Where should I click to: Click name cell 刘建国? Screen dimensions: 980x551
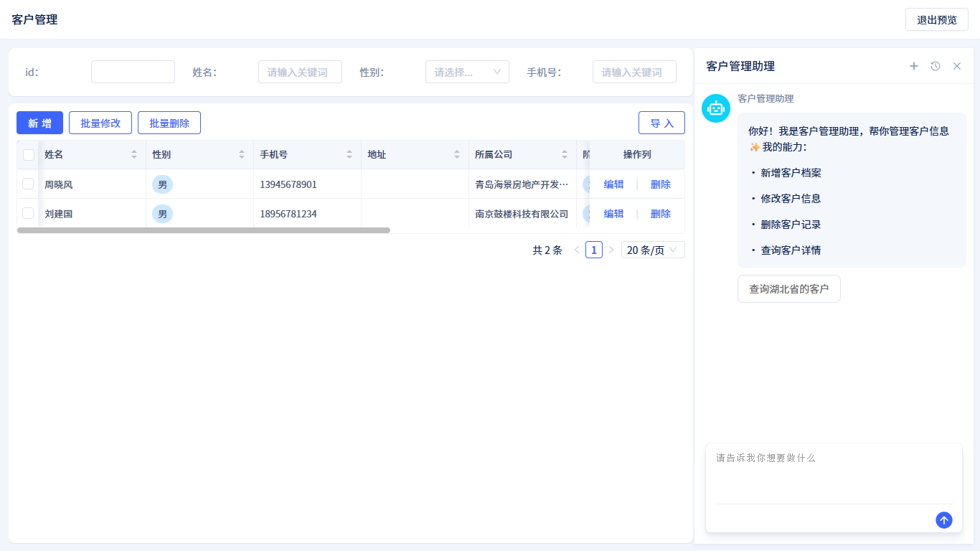[x=59, y=214]
